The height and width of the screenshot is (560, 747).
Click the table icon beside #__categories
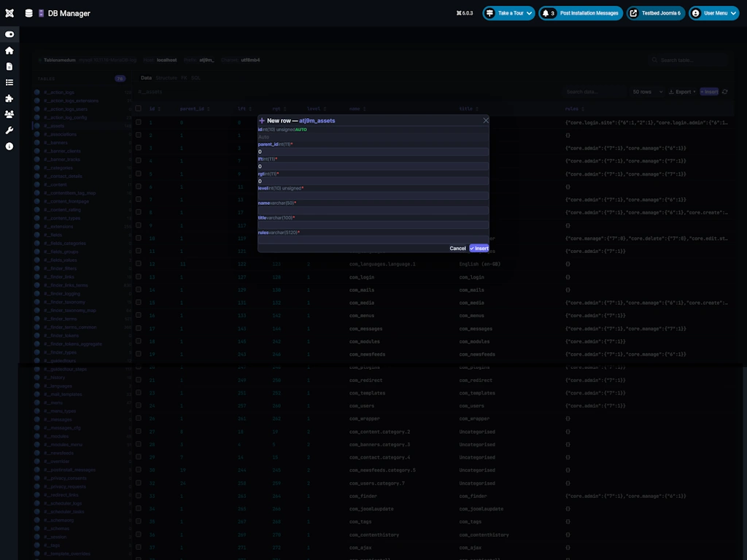tap(37, 168)
